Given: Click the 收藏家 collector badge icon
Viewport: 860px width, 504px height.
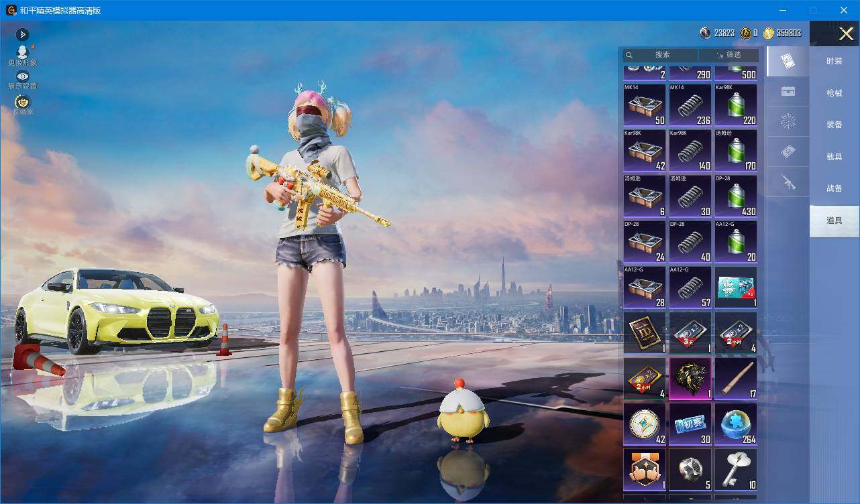Looking at the screenshot, I should (x=23, y=102).
